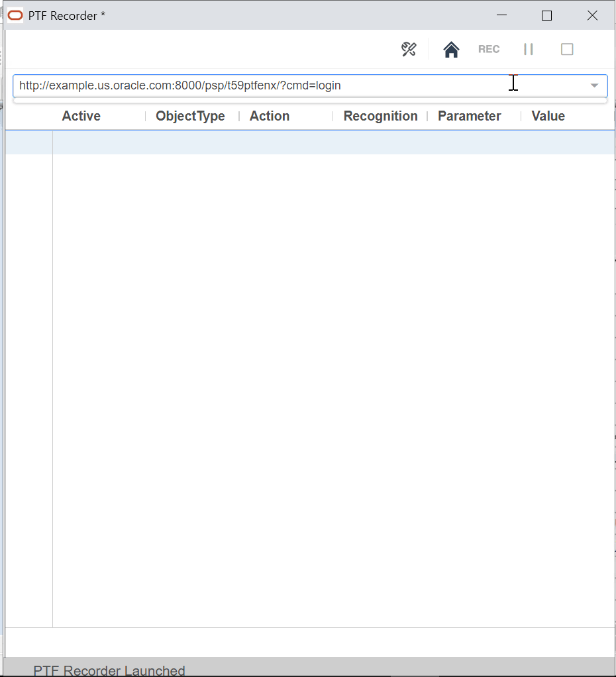Click the ObjectType column header
This screenshot has height=677, width=616.
[190, 116]
